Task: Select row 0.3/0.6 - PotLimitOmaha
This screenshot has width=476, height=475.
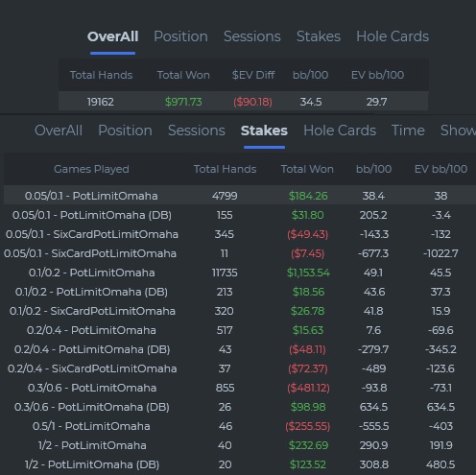Action: point(240,388)
